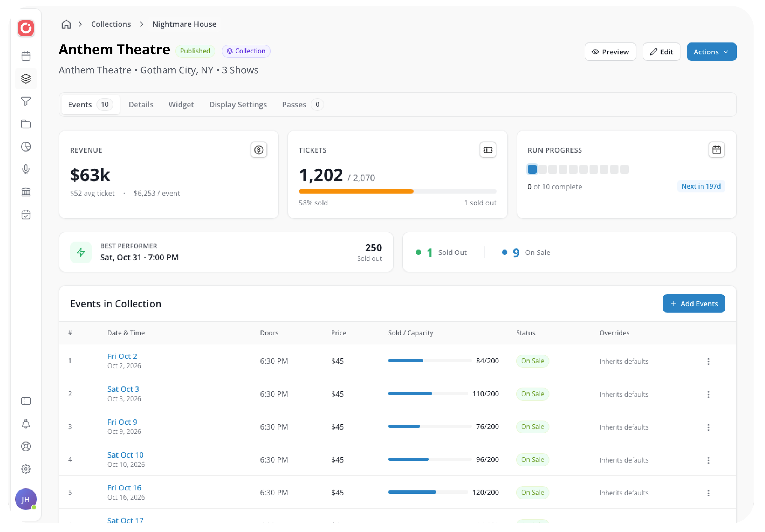The width and height of the screenshot is (765, 532).
Task: Click the Add Events button
Action: click(x=694, y=303)
